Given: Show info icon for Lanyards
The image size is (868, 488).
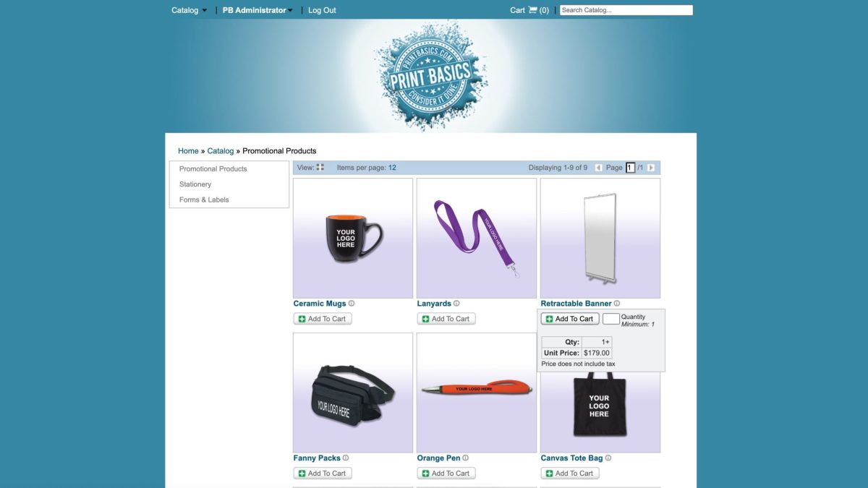Looking at the screenshot, I should click(456, 304).
